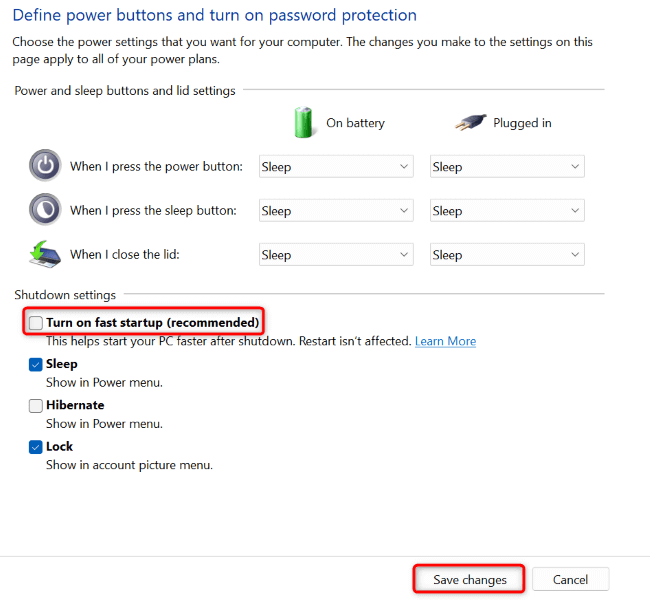Enable Turn on fast startup checkbox
The height and width of the screenshot is (600, 650).
point(36,323)
